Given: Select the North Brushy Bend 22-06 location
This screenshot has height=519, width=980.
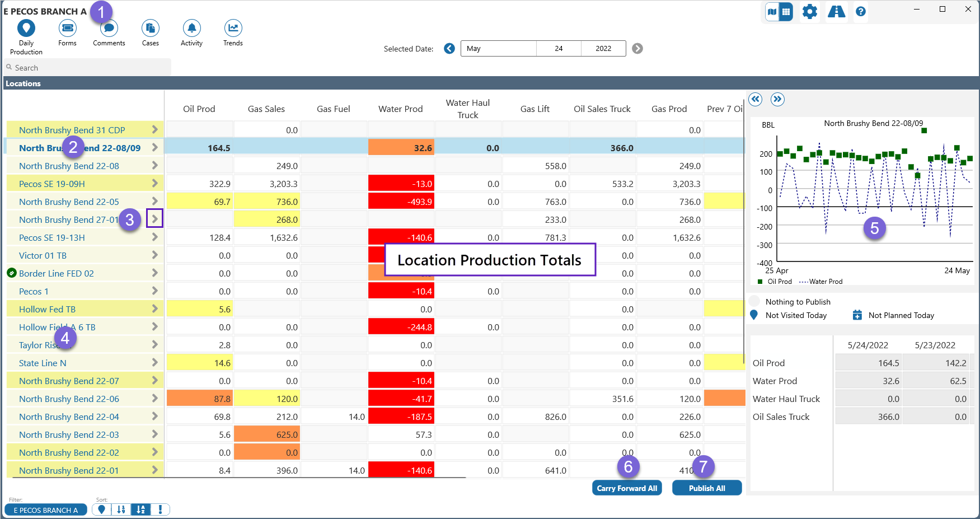Looking at the screenshot, I should (x=69, y=399).
